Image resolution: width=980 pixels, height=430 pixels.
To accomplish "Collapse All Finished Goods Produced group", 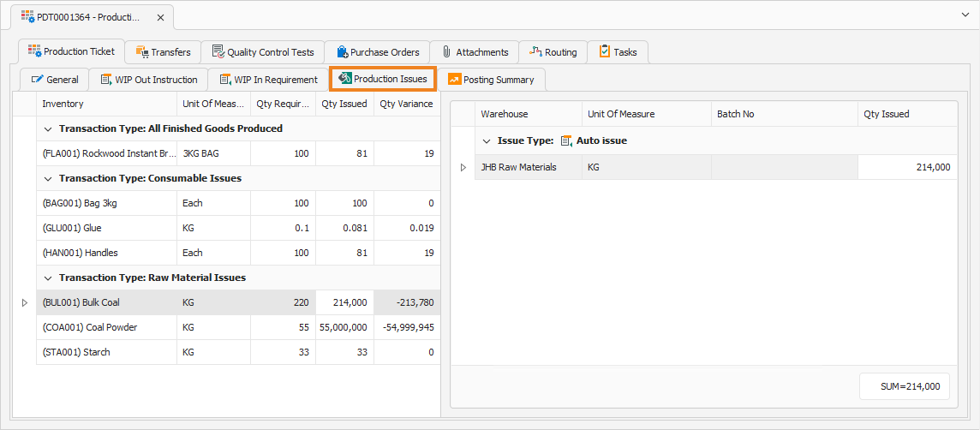I will click(x=48, y=128).
